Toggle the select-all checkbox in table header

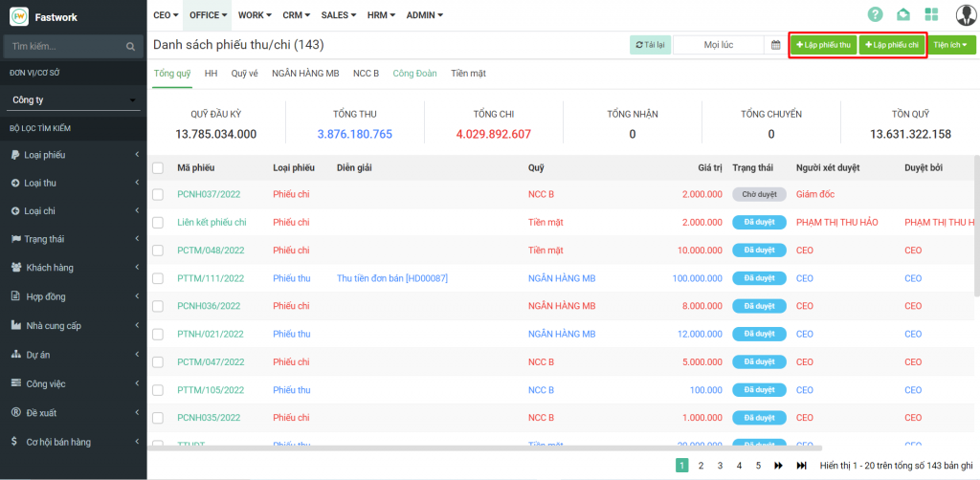pyautogui.click(x=158, y=168)
